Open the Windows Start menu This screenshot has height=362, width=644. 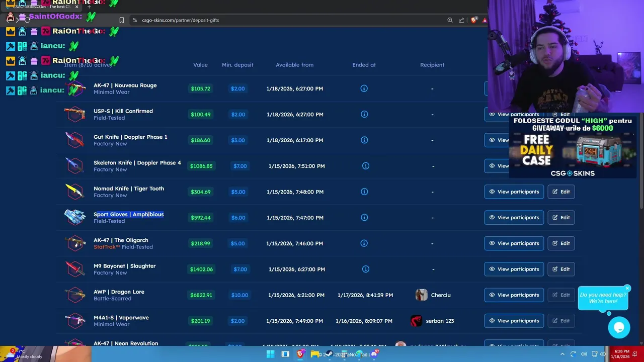coord(270,354)
